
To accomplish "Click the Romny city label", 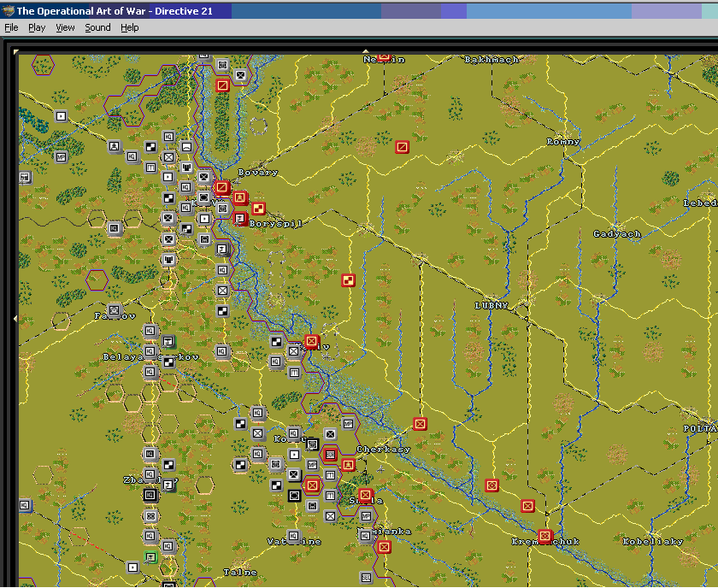I will click(x=563, y=142).
